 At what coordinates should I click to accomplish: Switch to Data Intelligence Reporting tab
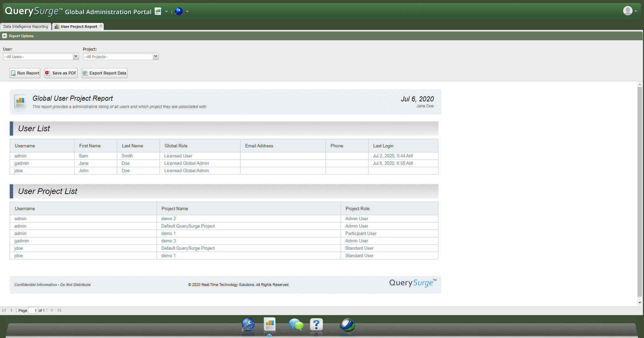(x=26, y=27)
